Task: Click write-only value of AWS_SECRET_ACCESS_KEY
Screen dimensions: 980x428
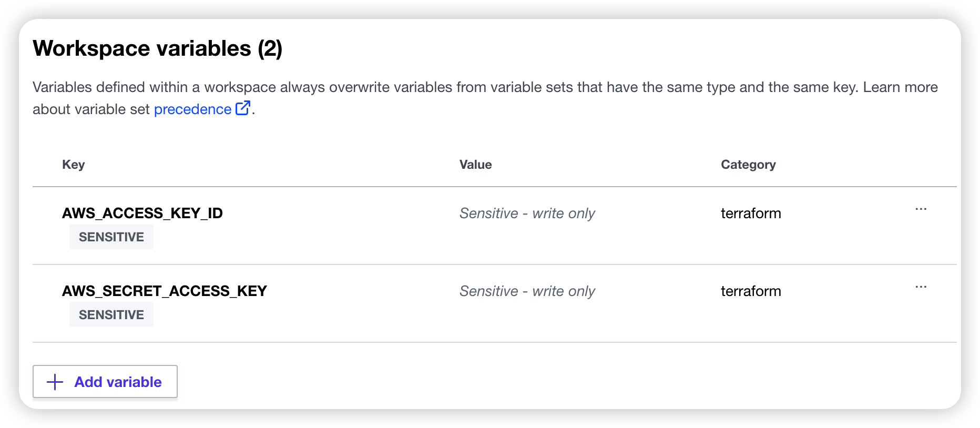Action: [x=527, y=291]
